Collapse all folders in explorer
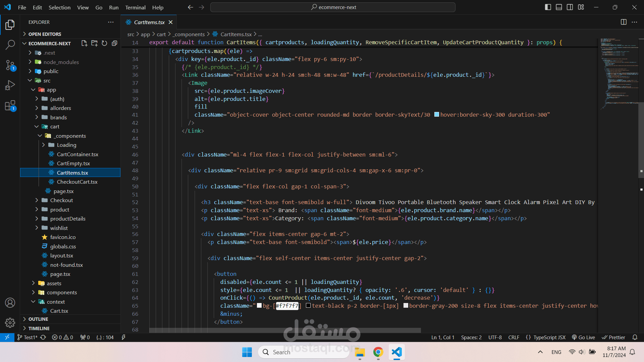644x362 pixels. click(x=114, y=43)
